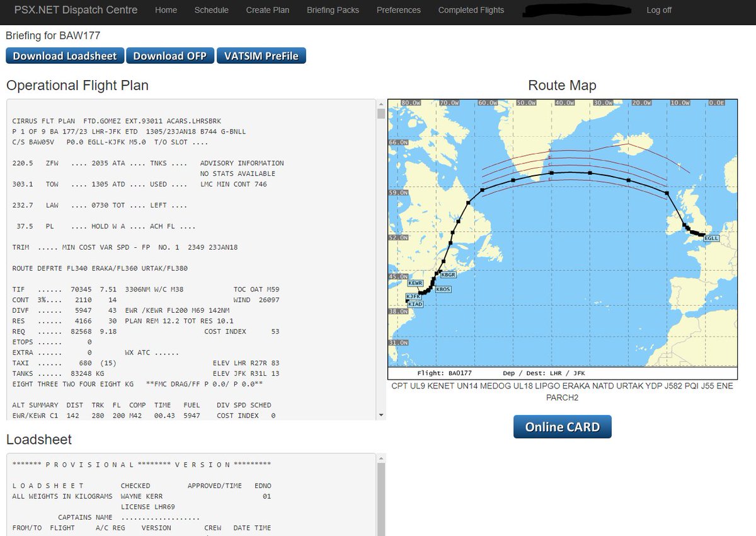This screenshot has width=756, height=536.
Task: Click 'TANKS ...... 83248 KG' line
Action: click(x=59, y=373)
